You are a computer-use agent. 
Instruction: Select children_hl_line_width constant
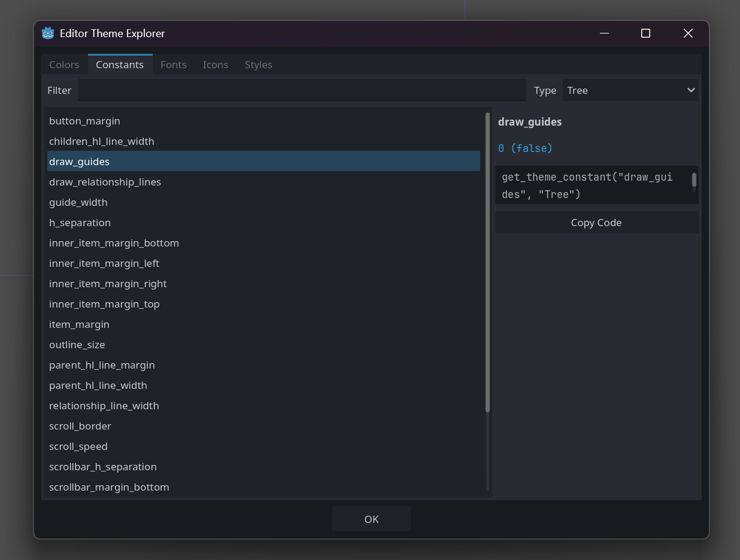(x=263, y=141)
